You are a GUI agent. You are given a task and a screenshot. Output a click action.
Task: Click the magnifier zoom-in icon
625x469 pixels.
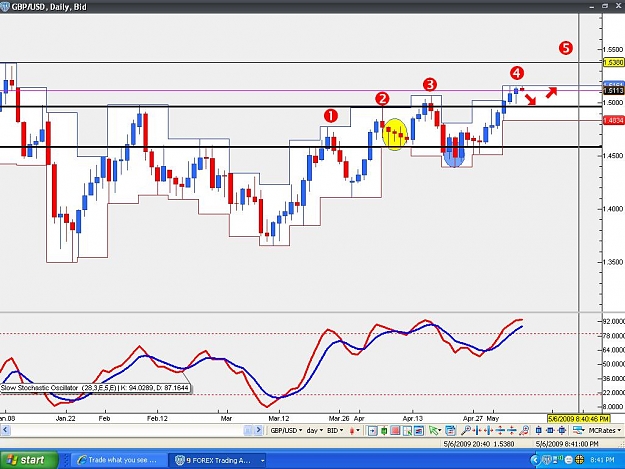466,430
